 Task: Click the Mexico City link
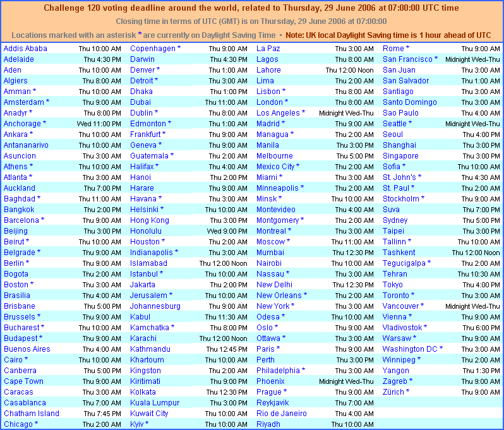point(275,167)
